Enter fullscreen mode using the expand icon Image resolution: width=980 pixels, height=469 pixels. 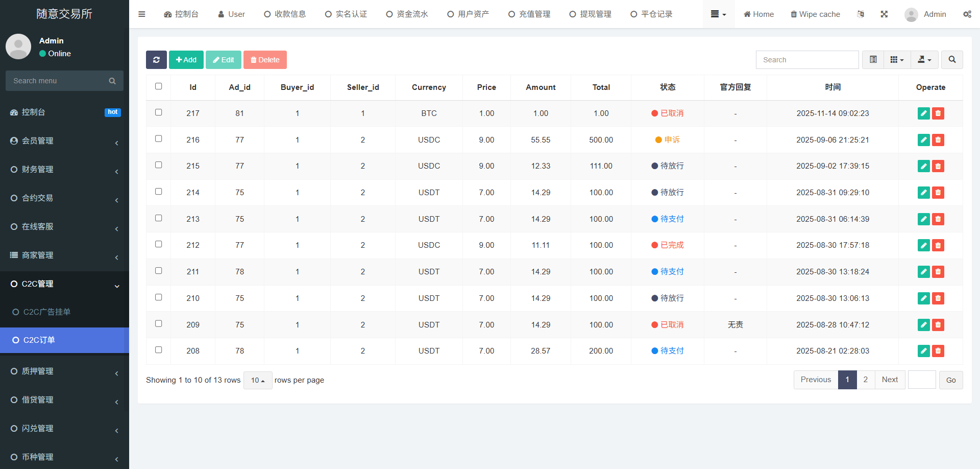[x=884, y=14]
